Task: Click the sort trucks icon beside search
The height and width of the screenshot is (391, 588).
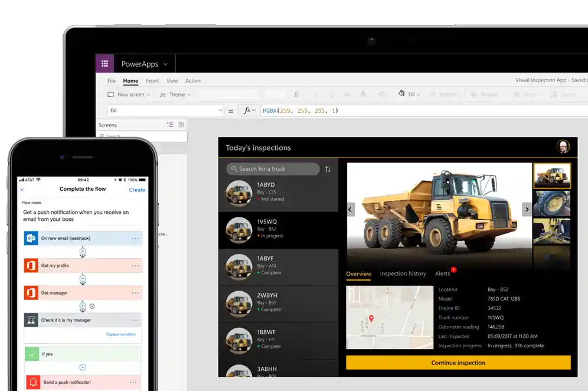Action: pyautogui.click(x=328, y=169)
